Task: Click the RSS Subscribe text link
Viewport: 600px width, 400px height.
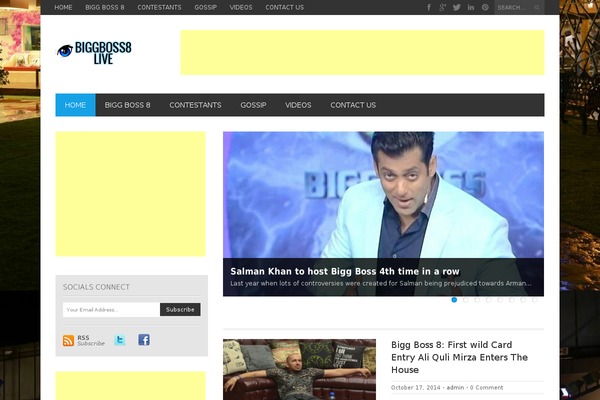Action: [91, 340]
